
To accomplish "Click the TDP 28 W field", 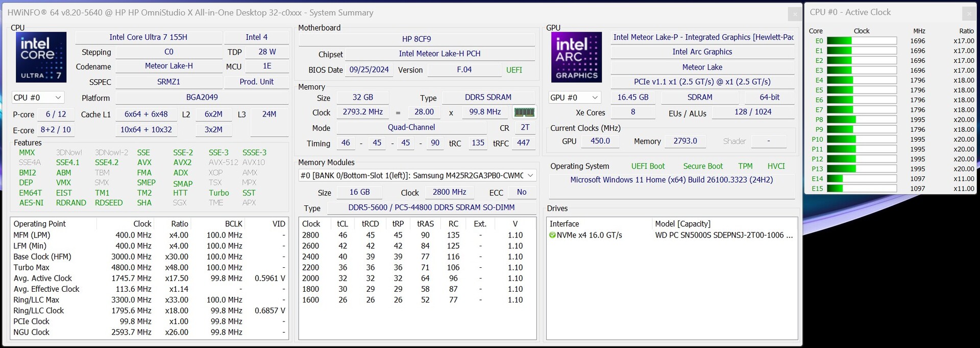I will pos(267,52).
